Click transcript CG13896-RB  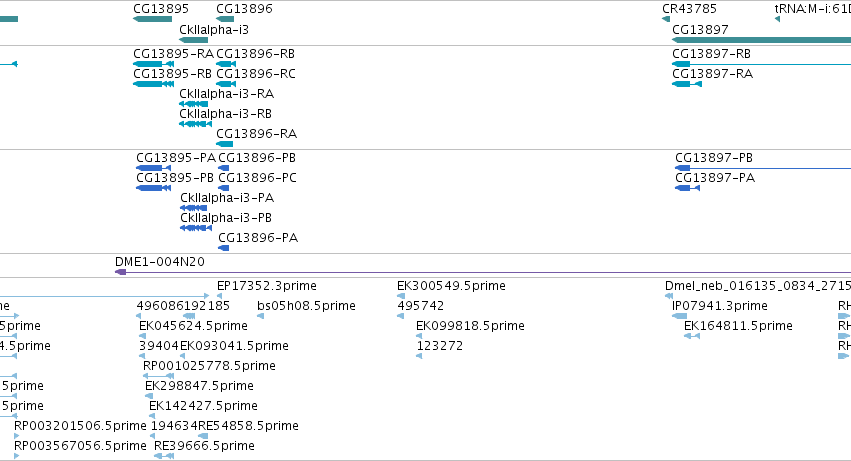(255, 54)
